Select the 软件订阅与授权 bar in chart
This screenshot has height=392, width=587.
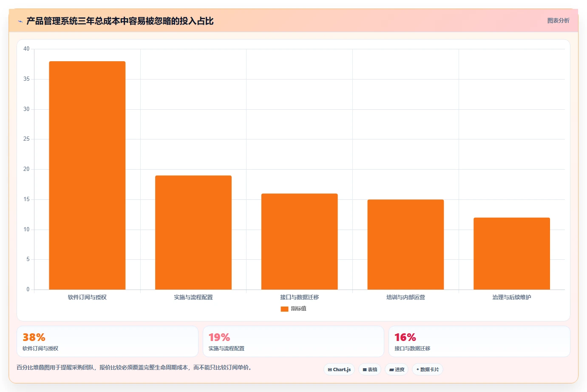tap(87, 175)
